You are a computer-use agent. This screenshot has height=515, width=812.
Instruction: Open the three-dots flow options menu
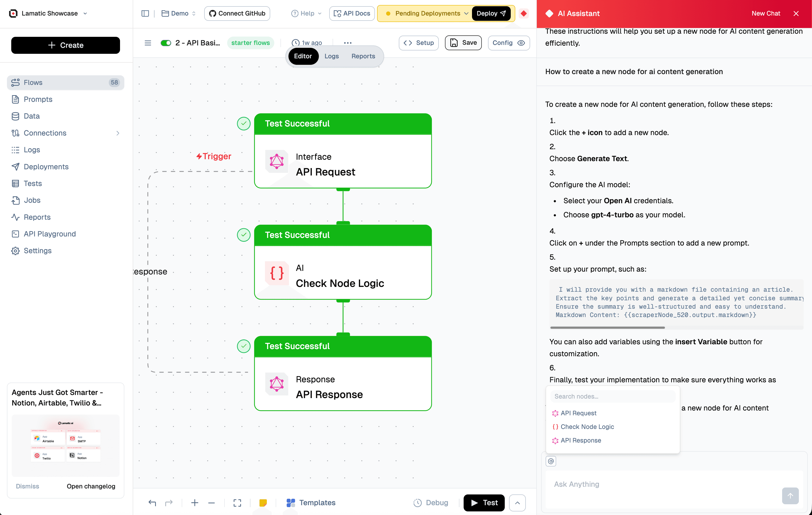coord(348,43)
